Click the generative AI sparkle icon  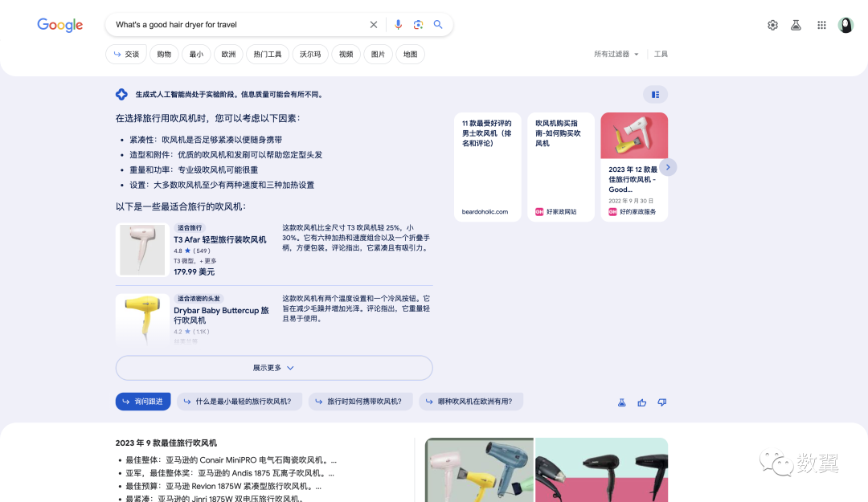[122, 95]
